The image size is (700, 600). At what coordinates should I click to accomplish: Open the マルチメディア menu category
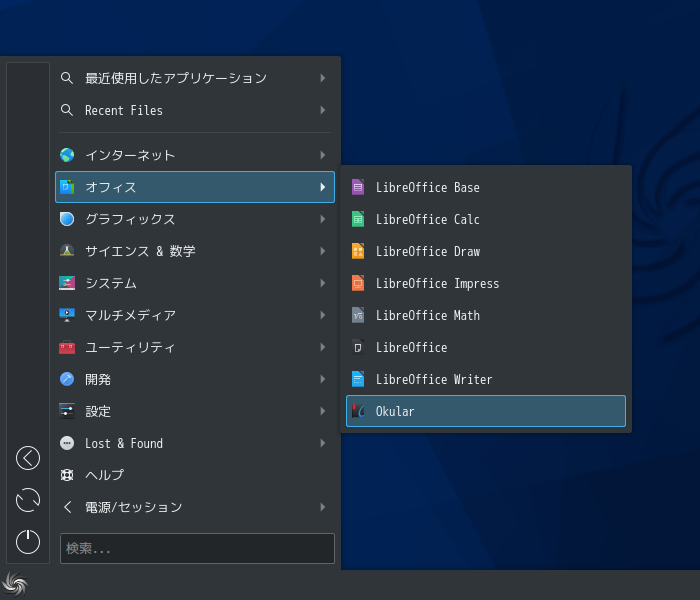pyautogui.click(x=195, y=316)
